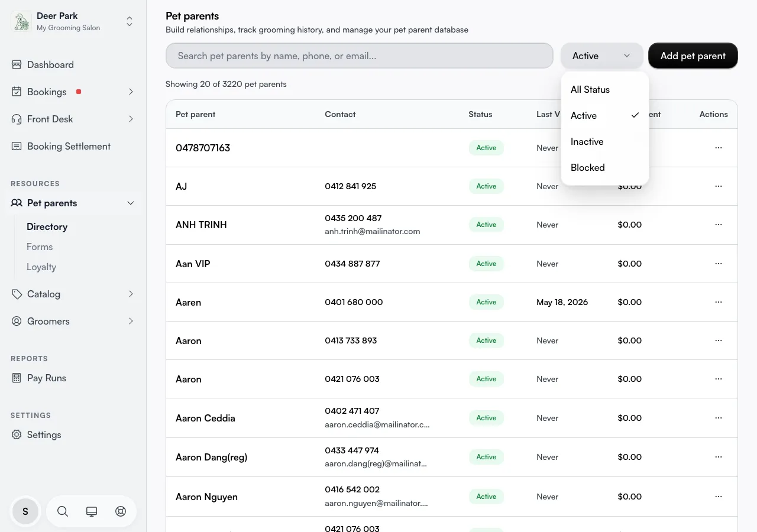
Task: Open the Settings link in the sidebar
Action: coord(44,434)
